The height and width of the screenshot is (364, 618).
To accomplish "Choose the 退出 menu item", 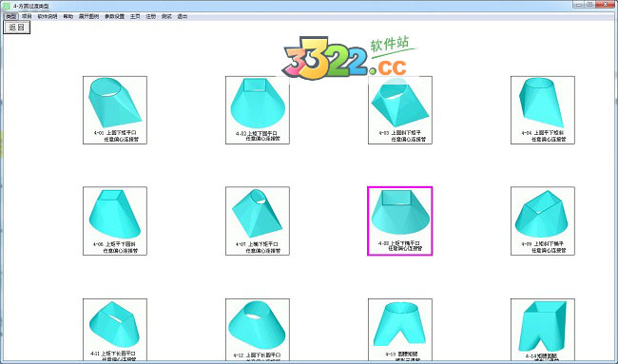I will click(x=183, y=16).
